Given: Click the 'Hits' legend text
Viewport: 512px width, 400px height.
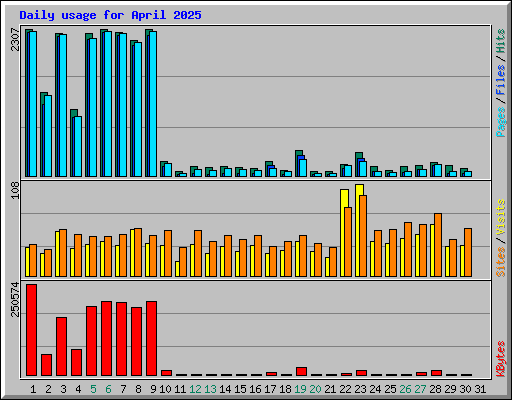Looking at the screenshot, I should (501, 41).
